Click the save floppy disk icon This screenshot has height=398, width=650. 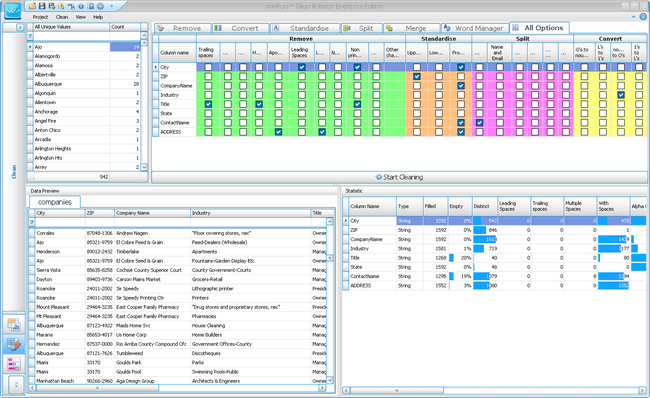point(42,6)
